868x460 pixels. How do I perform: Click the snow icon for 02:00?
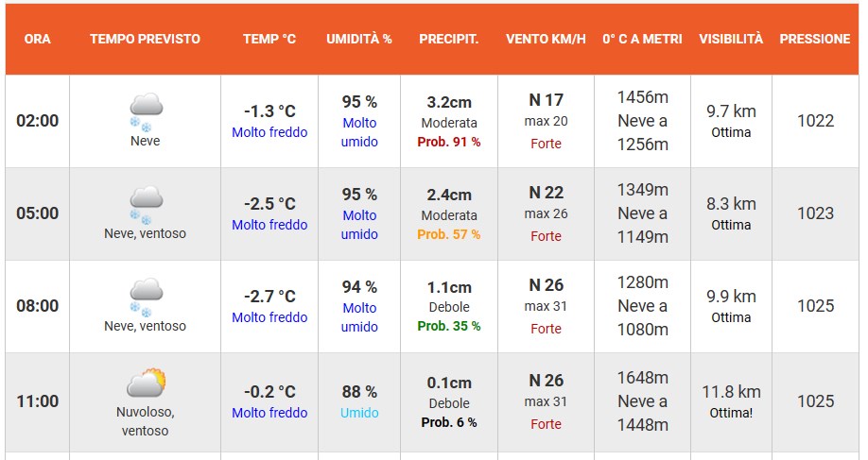pos(146,110)
